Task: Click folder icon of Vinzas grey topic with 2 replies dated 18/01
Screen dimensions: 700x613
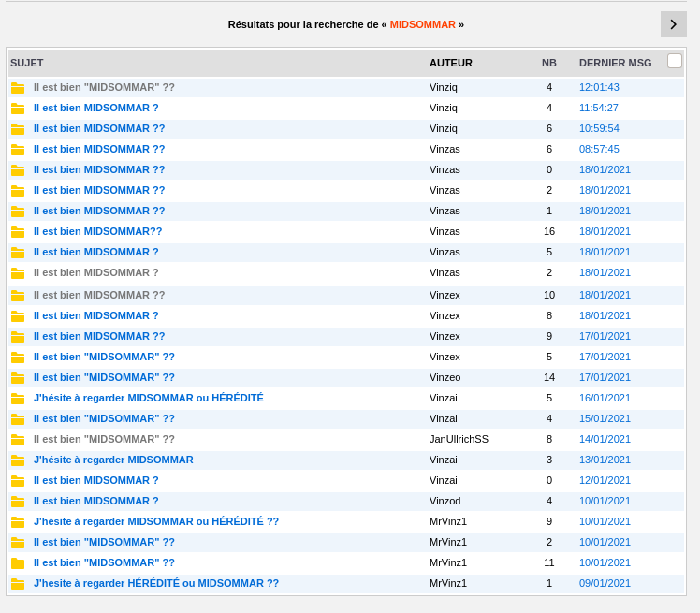Action: [x=18, y=272]
